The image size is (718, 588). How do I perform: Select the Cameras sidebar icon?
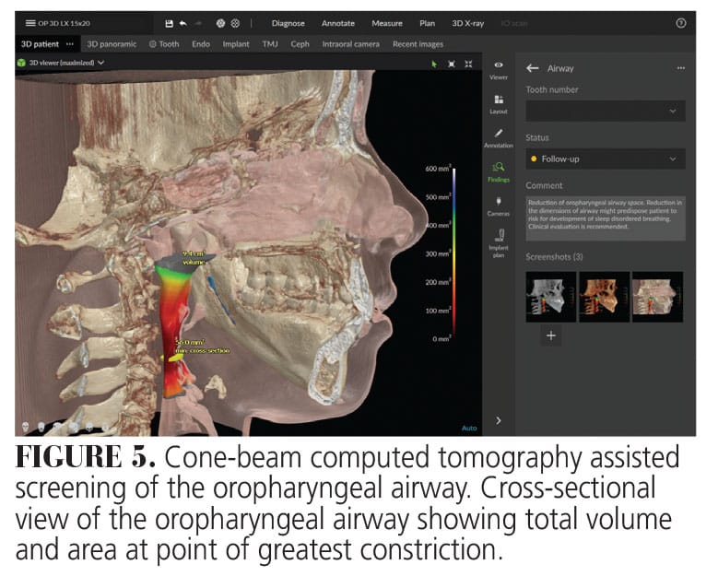499,203
